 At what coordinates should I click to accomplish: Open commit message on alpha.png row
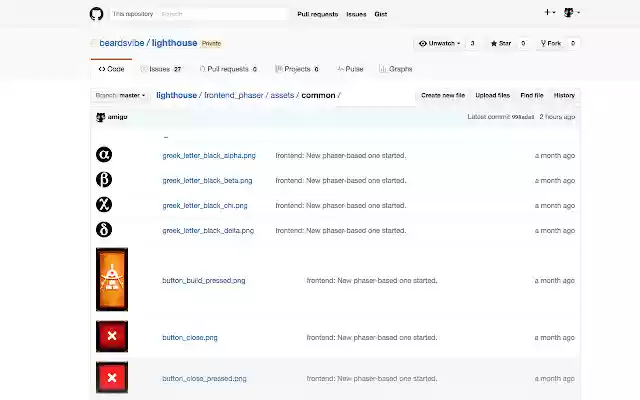pos(341,156)
